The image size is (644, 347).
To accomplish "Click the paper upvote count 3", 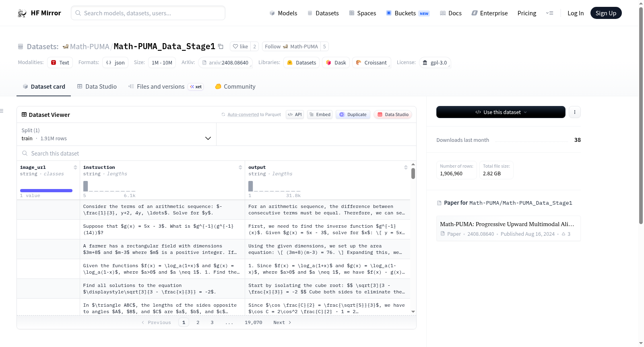I will tap(566, 234).
